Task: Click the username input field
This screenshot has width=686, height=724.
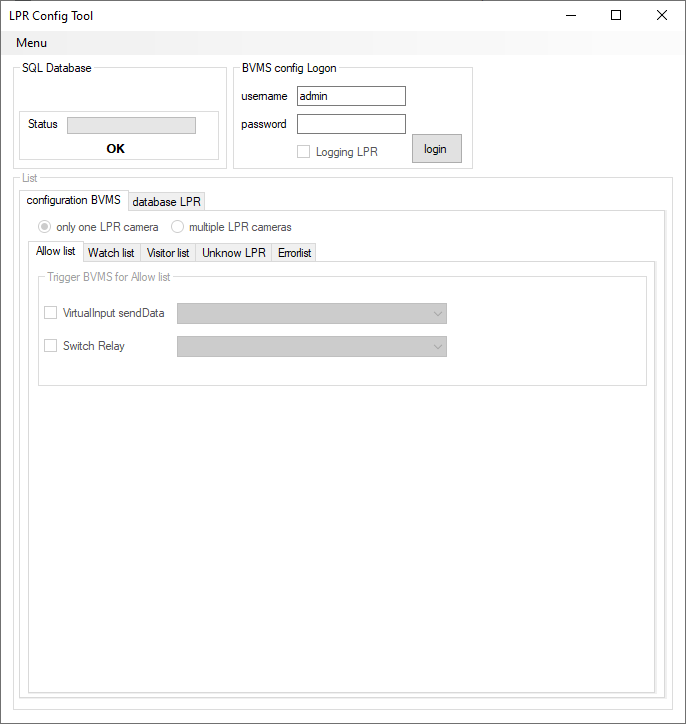Action: 351,96
